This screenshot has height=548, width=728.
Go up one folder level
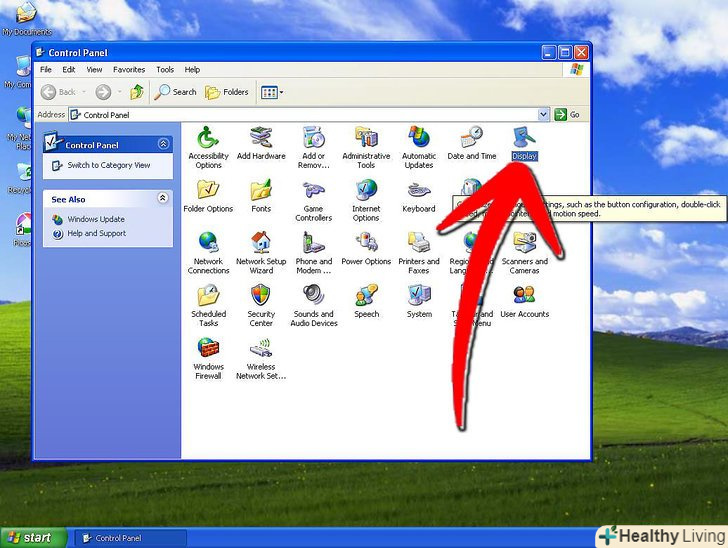coord(137,92)
